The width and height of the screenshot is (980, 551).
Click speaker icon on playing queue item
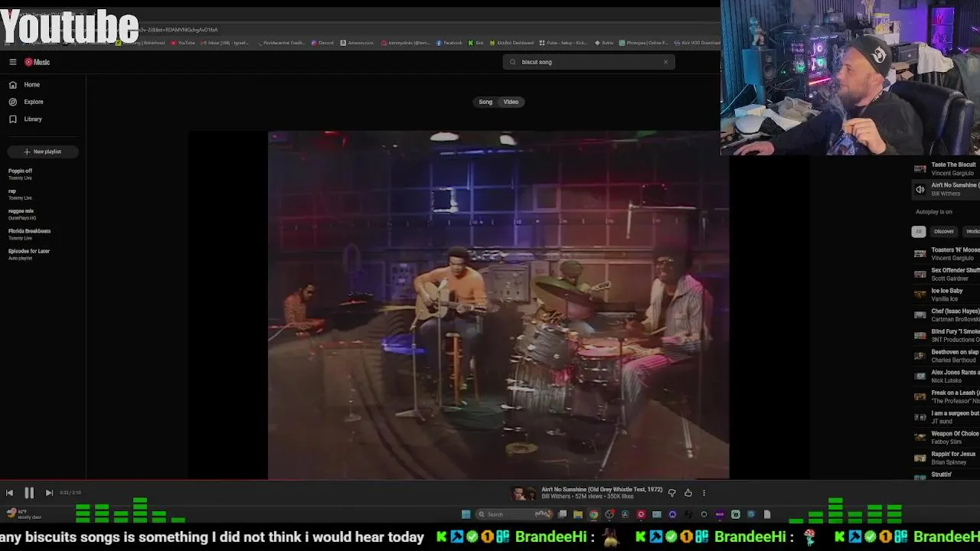point(920,189)
